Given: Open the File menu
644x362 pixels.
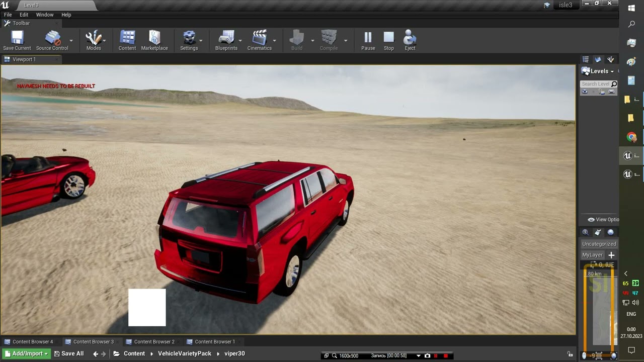Looking at the screenshot, I should tap(8, 15).
